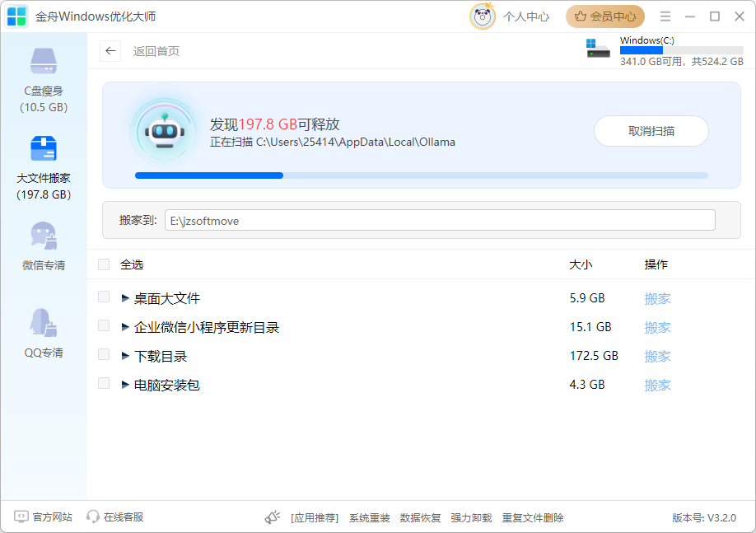
Task: Check the 下载目录 row checkbox
Action: [x=103, y=354]
